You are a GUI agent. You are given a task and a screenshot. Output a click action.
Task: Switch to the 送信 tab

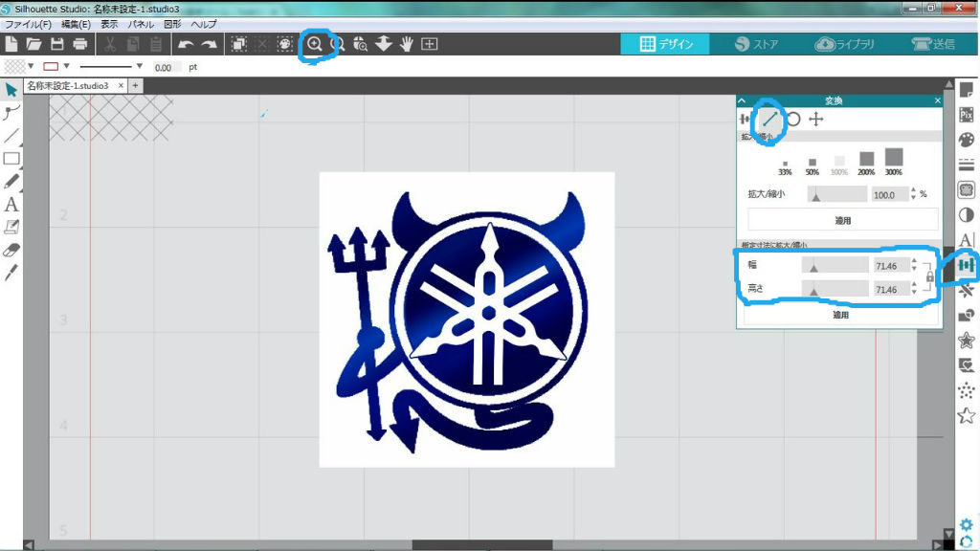click(x=933, y=44)
